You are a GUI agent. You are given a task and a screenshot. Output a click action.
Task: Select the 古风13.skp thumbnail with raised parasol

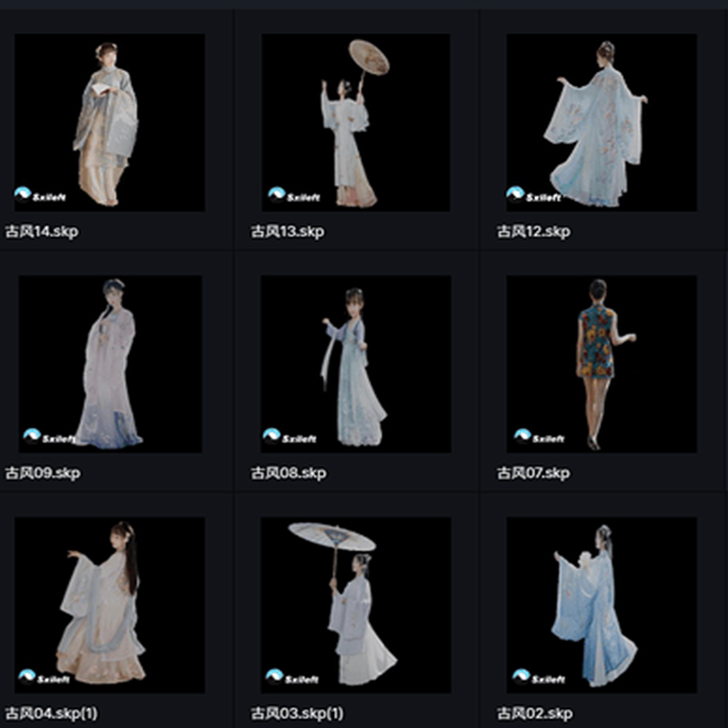tap(355, 123)
